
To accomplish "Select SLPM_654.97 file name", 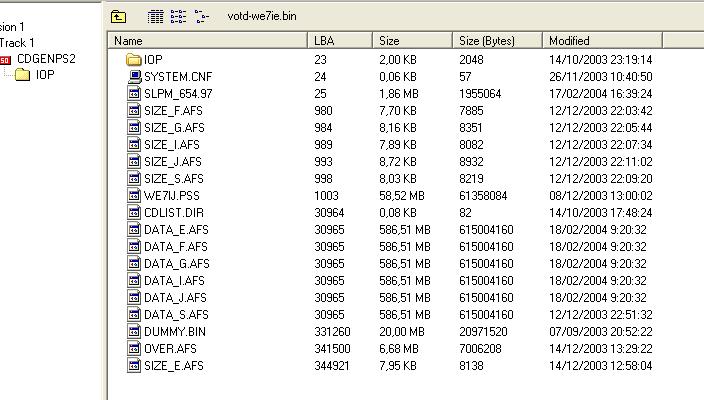I will (x=178, y=93).
